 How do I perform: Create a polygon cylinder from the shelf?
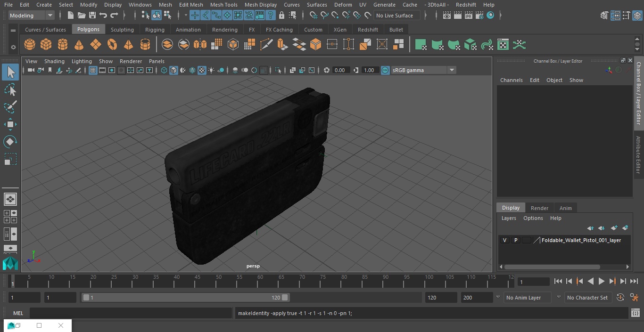click(x=63, y=45)
